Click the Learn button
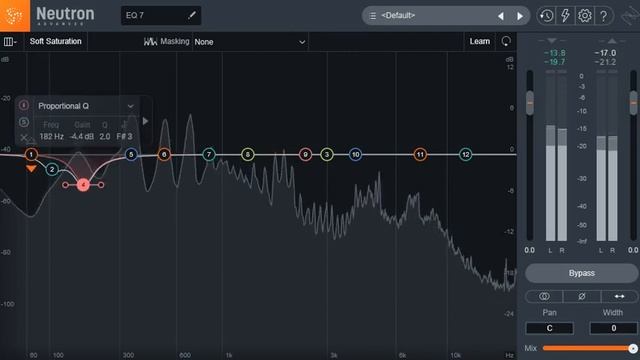The image size is (640, 360). coord(480,41)
